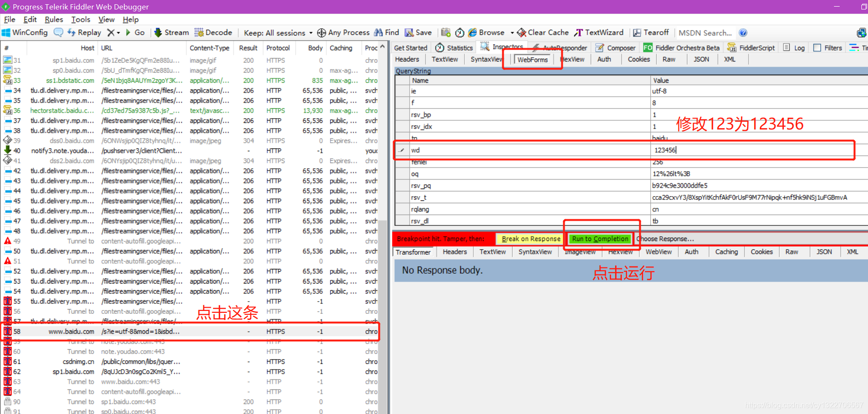Click the script icon on session 33

(x=8, y=80)
